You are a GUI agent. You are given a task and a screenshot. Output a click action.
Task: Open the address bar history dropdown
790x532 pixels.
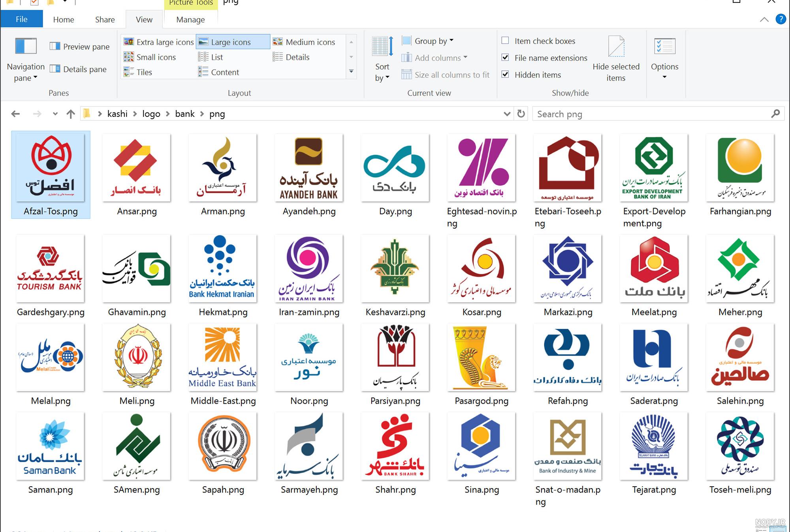(x=507, y=114)
